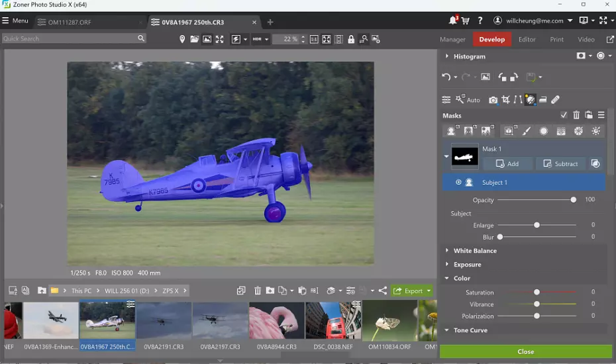Click the alignment lines tool

(518, 100)
